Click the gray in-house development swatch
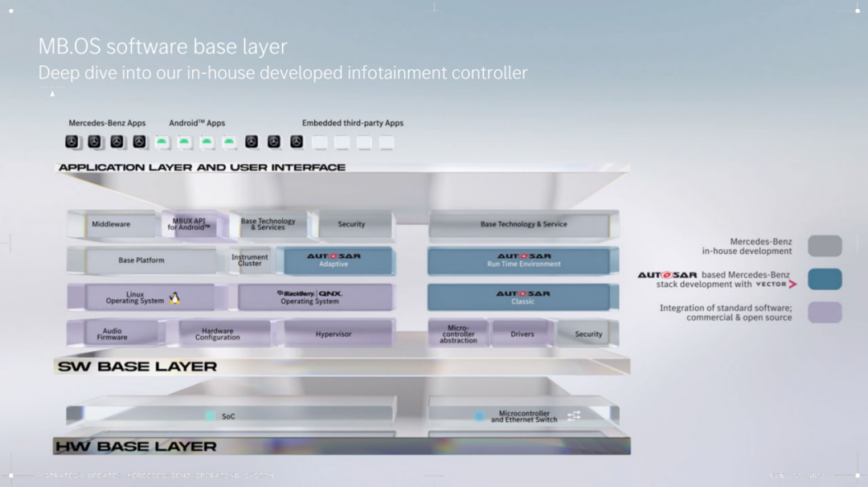This screenshot has height=487, width=868. click(x=825, y=246)
